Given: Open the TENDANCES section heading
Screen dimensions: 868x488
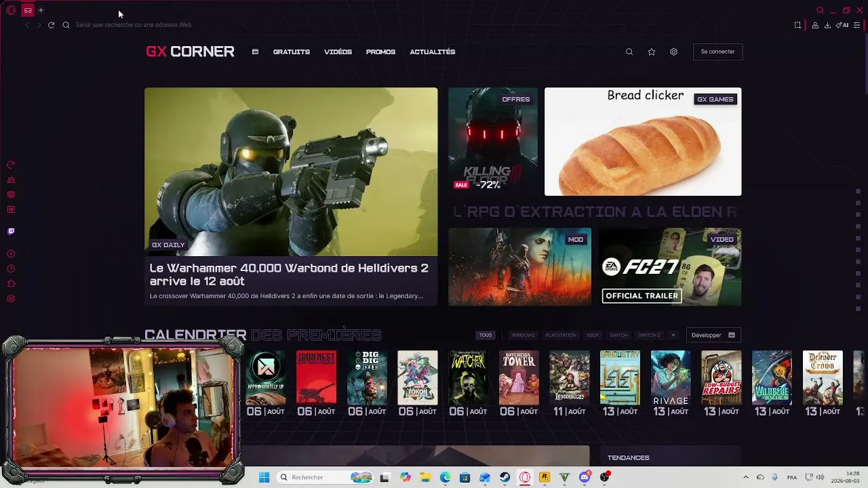Looking at the screenshot, I should [629, 457].
